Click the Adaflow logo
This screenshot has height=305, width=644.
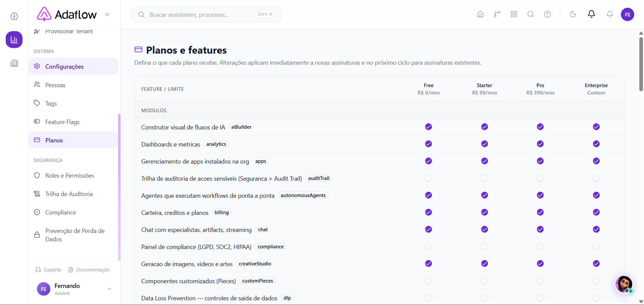(66, 14)
